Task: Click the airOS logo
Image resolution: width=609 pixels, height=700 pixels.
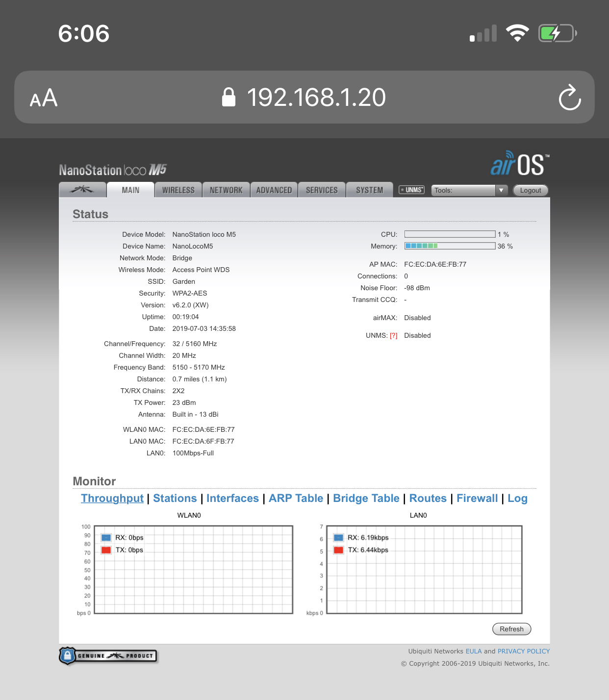Action: (520, 163)
